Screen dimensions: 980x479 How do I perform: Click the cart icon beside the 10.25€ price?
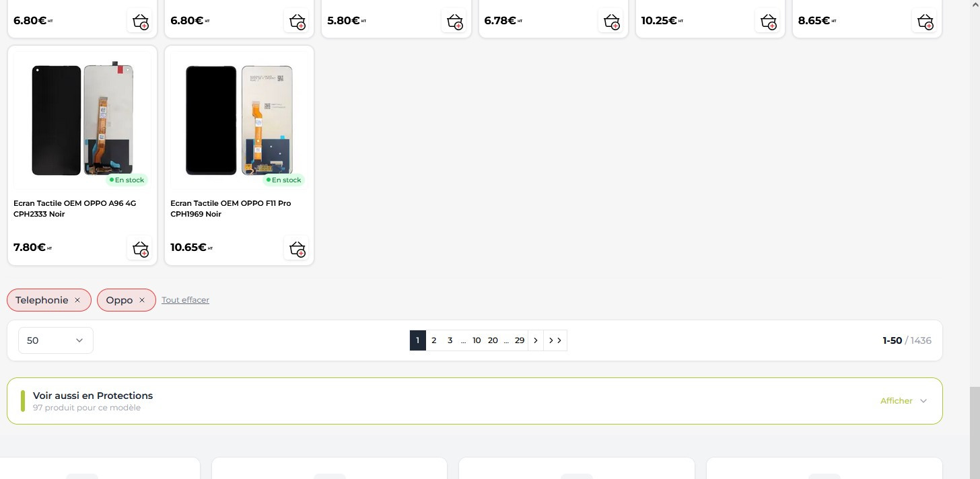click(x=768, y=21)
